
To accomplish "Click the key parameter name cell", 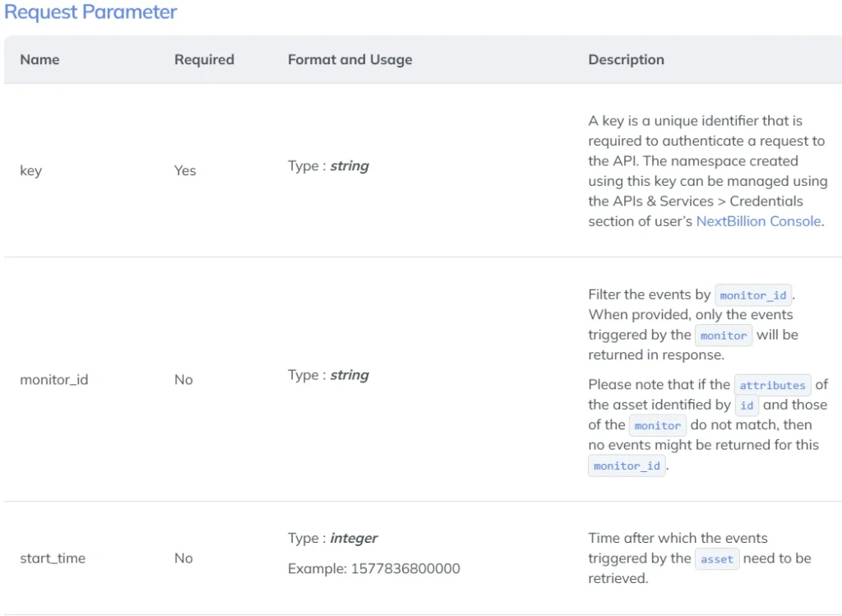I will pos(31,171).
